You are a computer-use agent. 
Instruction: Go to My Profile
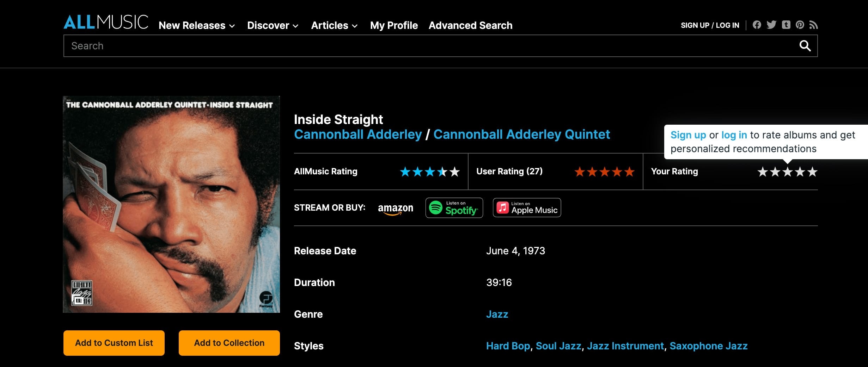click(x=393, y=25)
